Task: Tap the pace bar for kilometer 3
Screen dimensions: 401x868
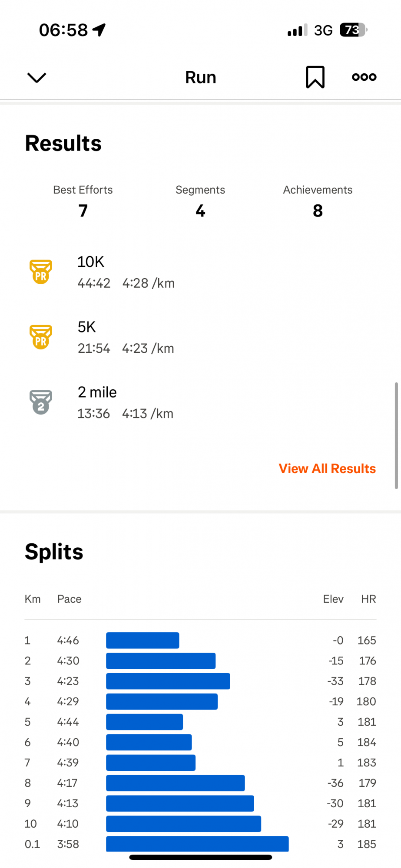Action: tap(168, 681)
